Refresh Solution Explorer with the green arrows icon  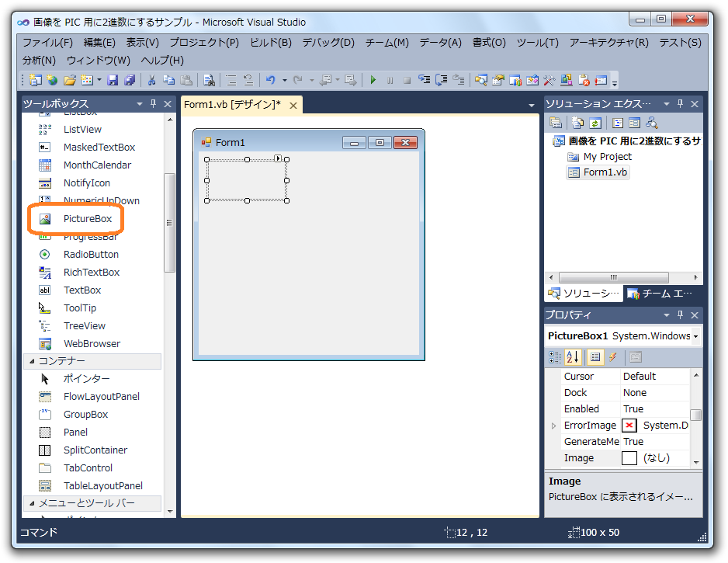(595, 123)
